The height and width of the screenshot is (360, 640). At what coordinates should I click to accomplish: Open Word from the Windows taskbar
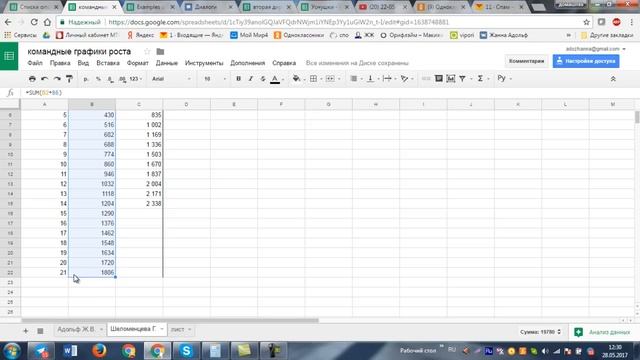tap(70, 350)
